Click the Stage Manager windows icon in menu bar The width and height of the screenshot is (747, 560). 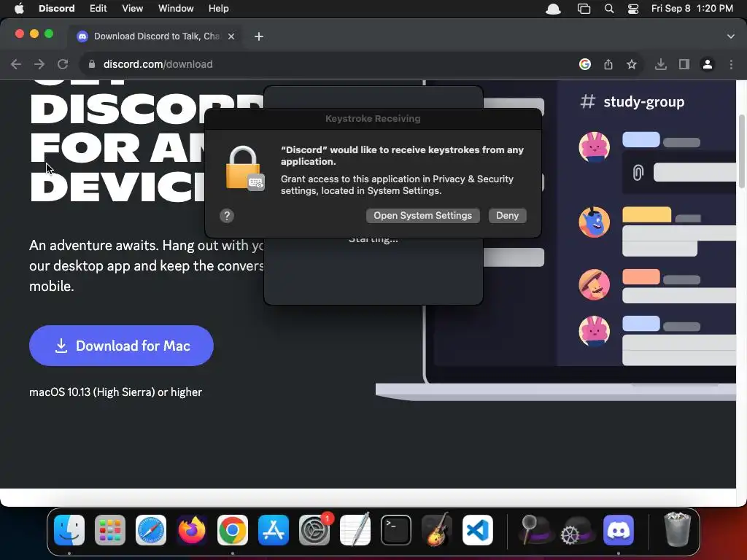pyautogui.click(x=584, y=9)
